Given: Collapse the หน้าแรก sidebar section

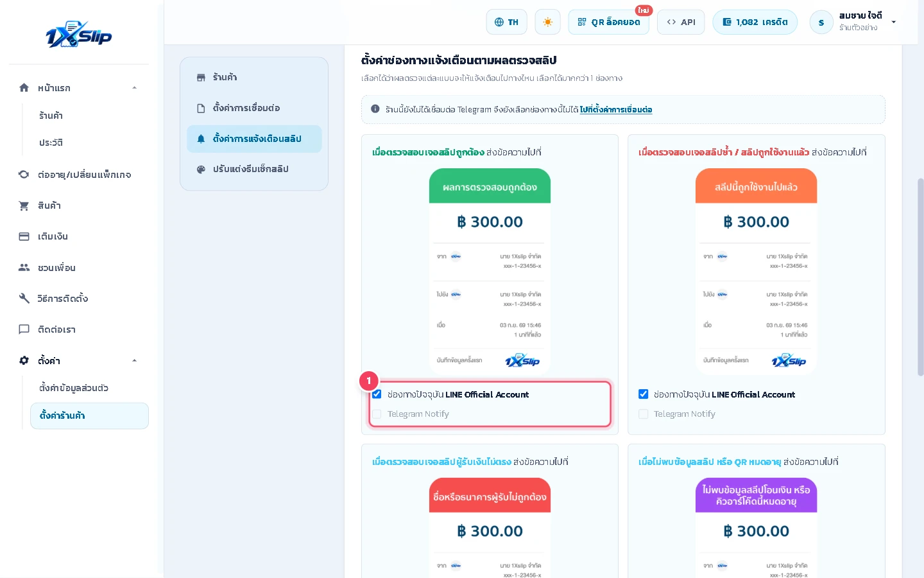Looking at the screenshot, I should tap(134, 88).
